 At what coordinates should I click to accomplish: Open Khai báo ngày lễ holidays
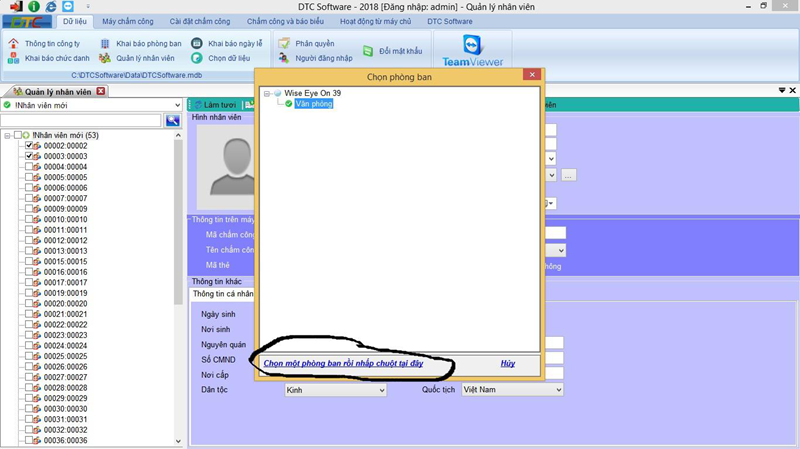click(x=234, y=44)
